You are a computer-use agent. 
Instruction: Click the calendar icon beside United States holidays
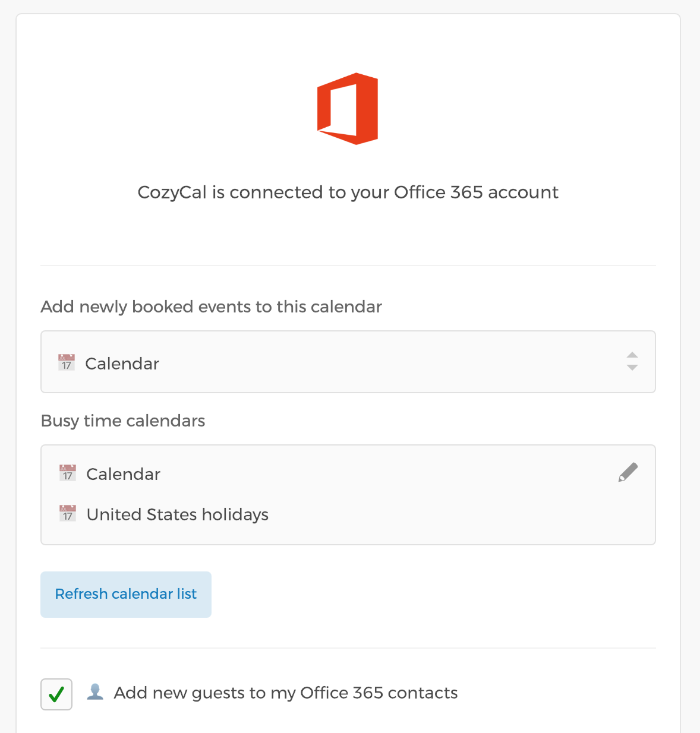click(68, 513)
